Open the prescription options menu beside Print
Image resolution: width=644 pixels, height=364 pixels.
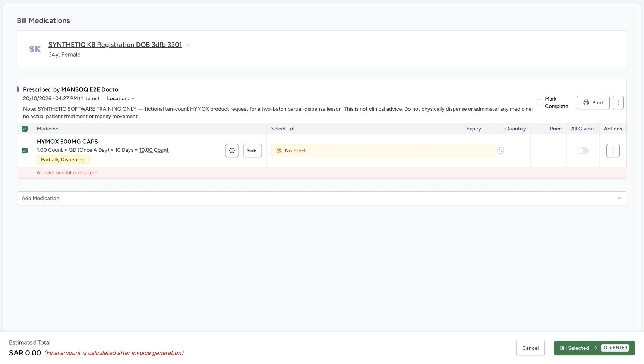tap(618, 102)
